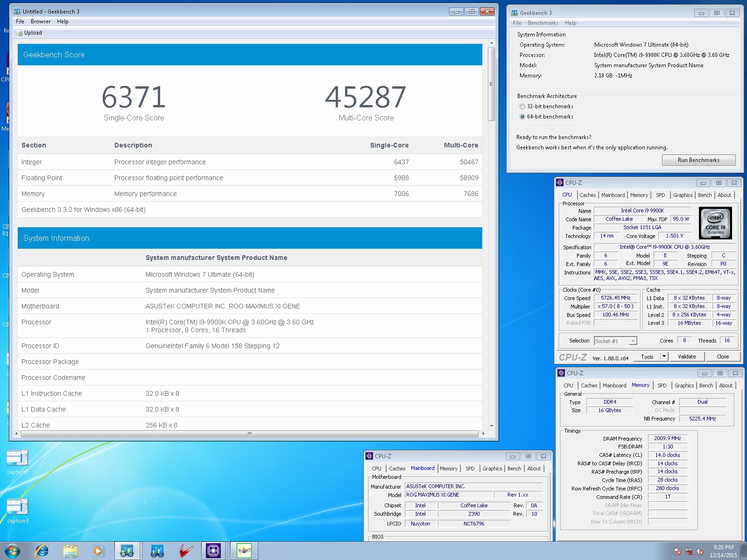747x560 pixels.
Task: Switch to CPU tab in Memory CPU-Z window
Action: [x=568, y=385]
